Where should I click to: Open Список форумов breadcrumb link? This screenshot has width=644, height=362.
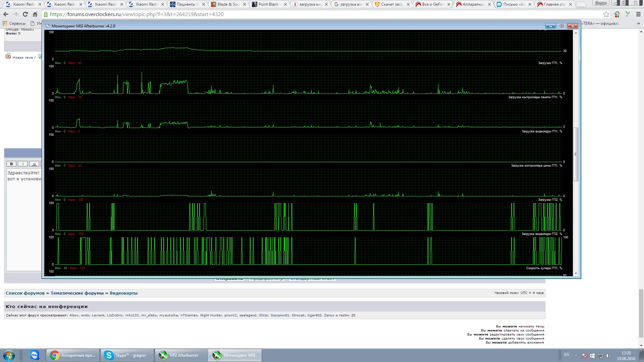[x=25, y=293]
